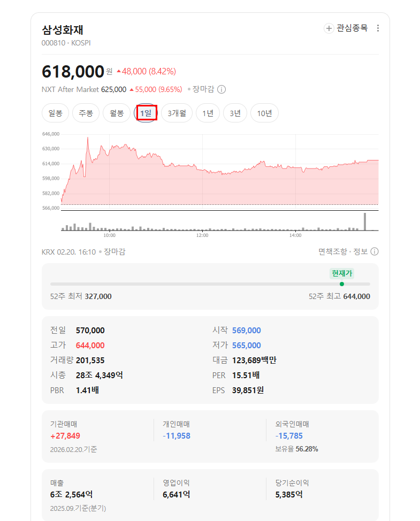Click 시작 value 569,000
Image resolution: width=420 pixels, height=521 pixels.
tap(247, 330)
